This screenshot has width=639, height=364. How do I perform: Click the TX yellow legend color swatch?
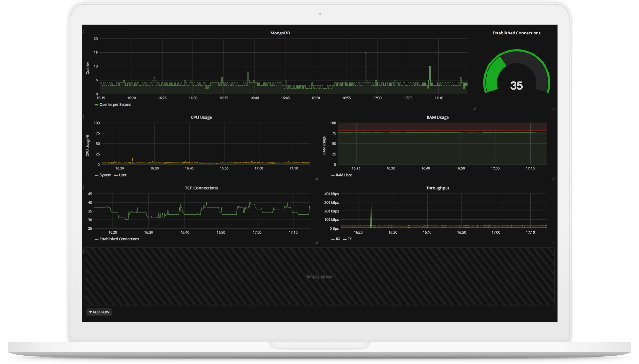[x=345, y=239]
